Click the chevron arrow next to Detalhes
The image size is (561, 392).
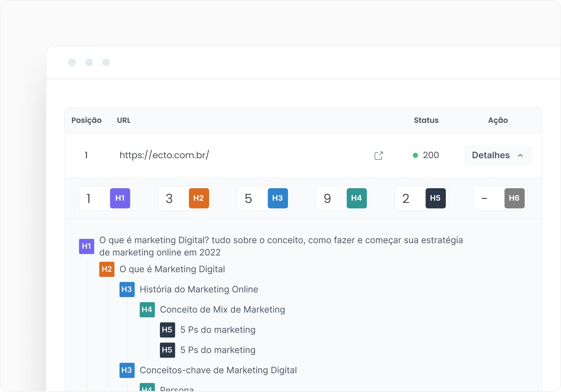(x=520, y=156)
